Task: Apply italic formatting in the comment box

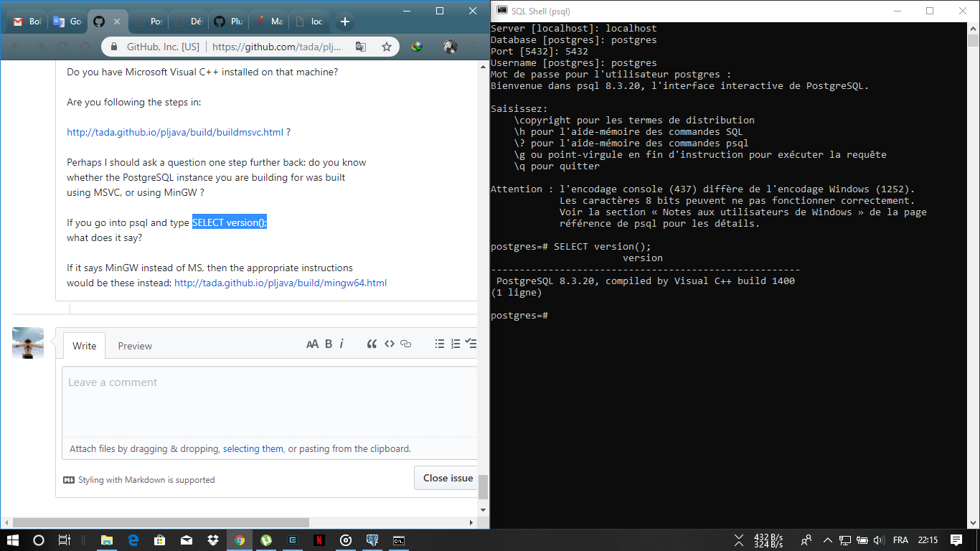Action: pyautogui.click(x=342, y=344)
